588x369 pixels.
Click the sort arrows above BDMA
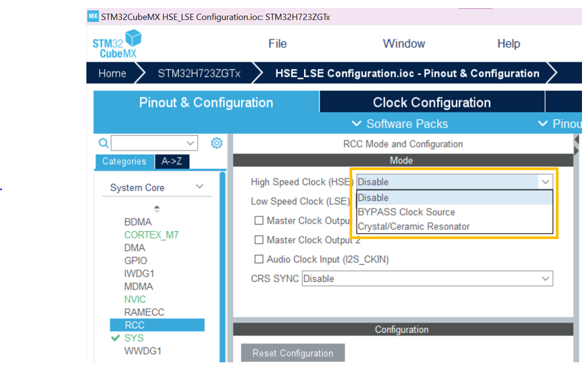(157, 209)
